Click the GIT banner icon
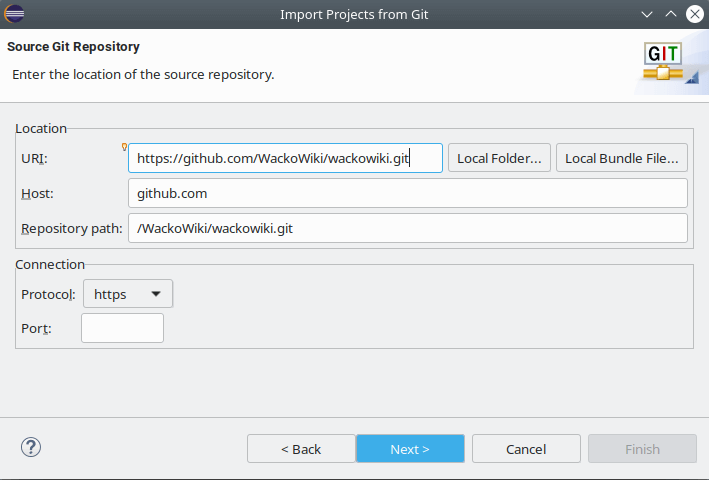This screenshot has width=709, height=480. coord(663,62)
